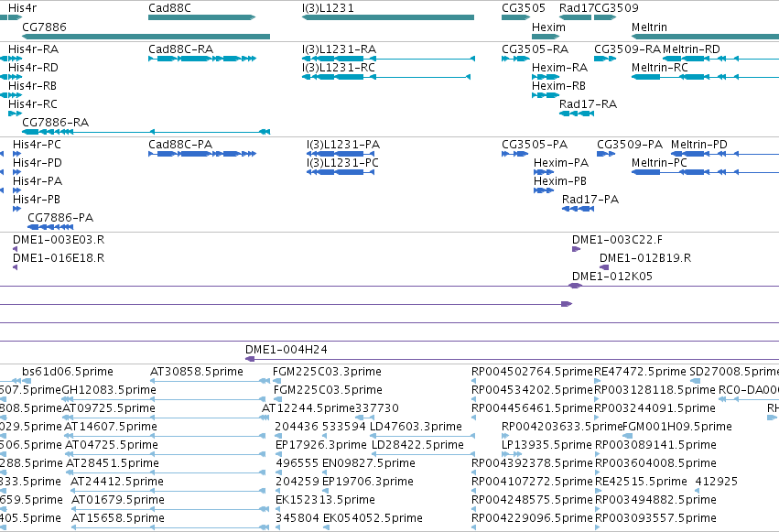This screenshot has width=779, height=532.
Task: Open BAC clone DME1-004H24 label
Action: tap(287, 350)
